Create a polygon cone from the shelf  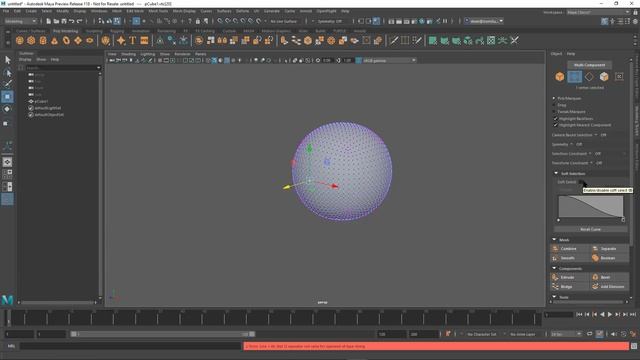(x=54, y=40)
